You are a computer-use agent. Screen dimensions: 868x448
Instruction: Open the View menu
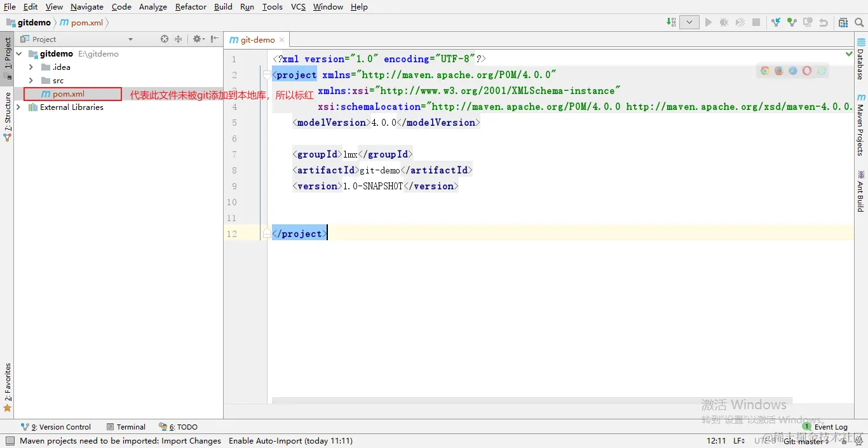pos(54,6)
